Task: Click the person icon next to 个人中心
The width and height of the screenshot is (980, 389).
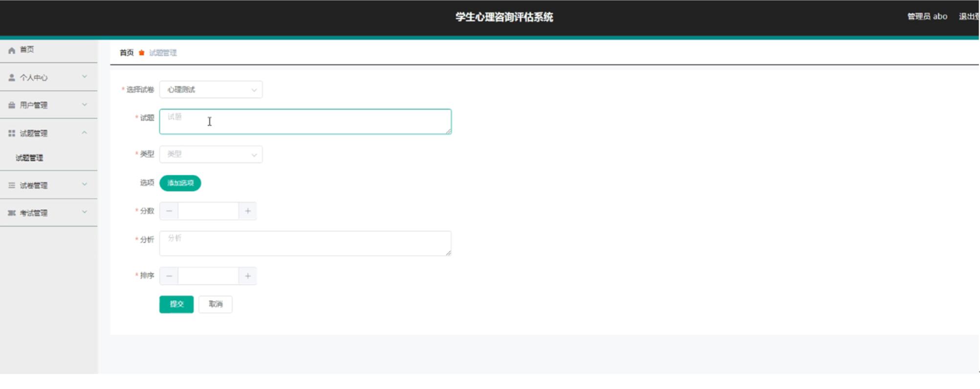Action: click(12, 77)
